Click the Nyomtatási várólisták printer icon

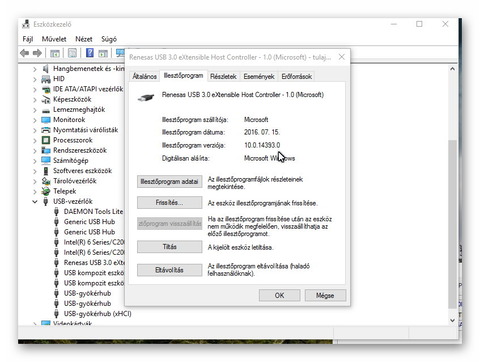point(46,130)
